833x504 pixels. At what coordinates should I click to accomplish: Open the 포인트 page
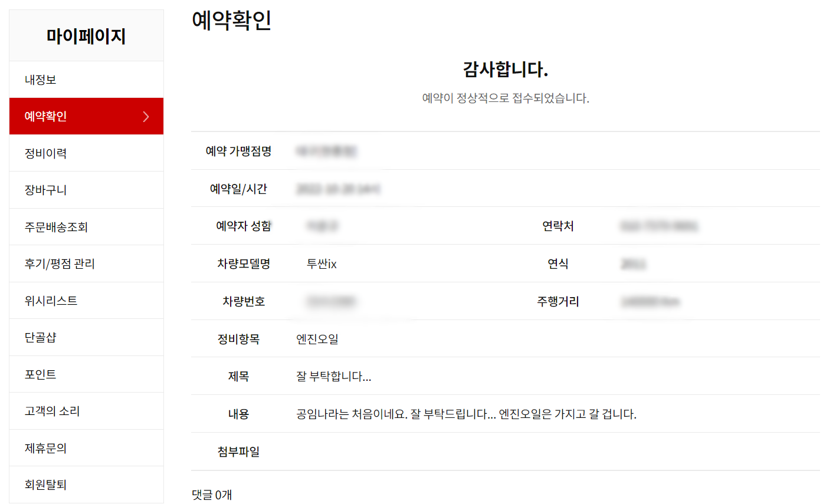(x=86, y=374)
